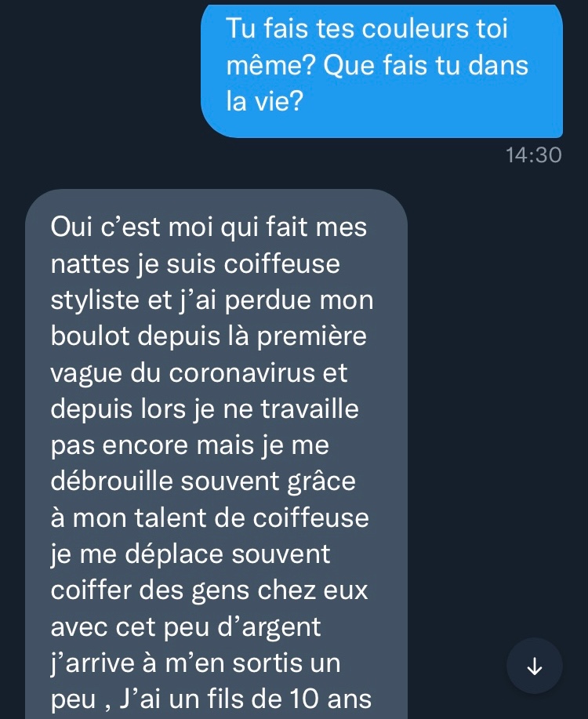The image size is (588, 719).
Task: Click the 14:30 message timestamp
Action: [x=534, y=155]
